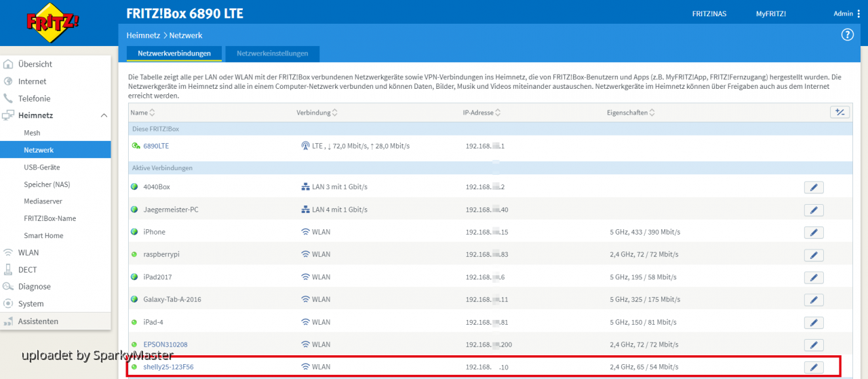Screen dimensions: 868x379
Task: Click edit pencil for raspberrypi row
Action: coord(813,255)
